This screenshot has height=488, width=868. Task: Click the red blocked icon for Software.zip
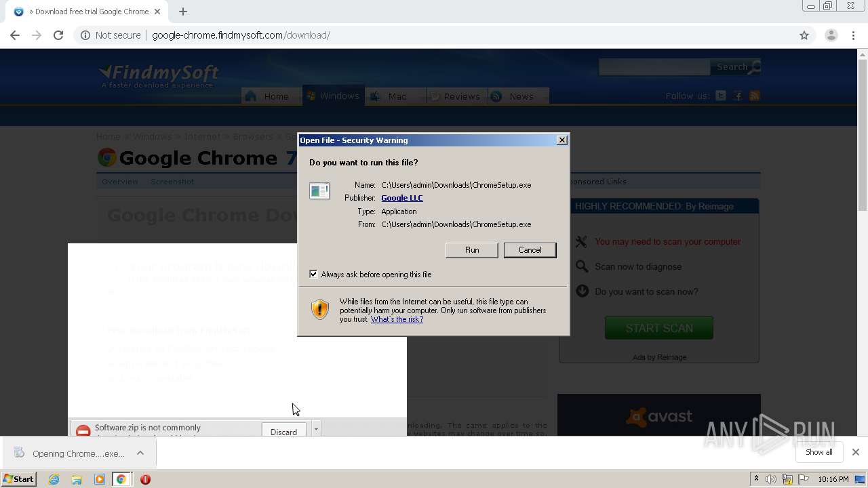coord(83,430)
